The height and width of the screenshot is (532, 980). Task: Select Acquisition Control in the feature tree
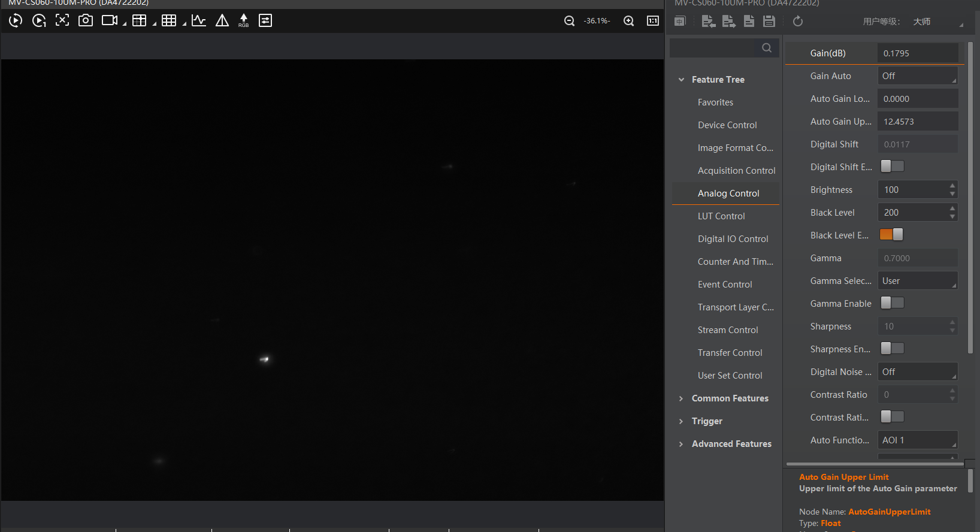(x=736, y=171)
